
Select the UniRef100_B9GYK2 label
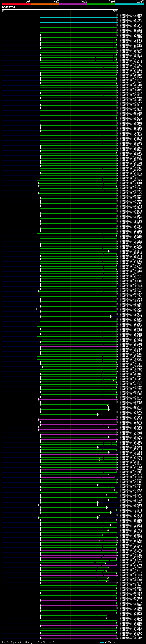pyautogui.click(x=131, y=30)
